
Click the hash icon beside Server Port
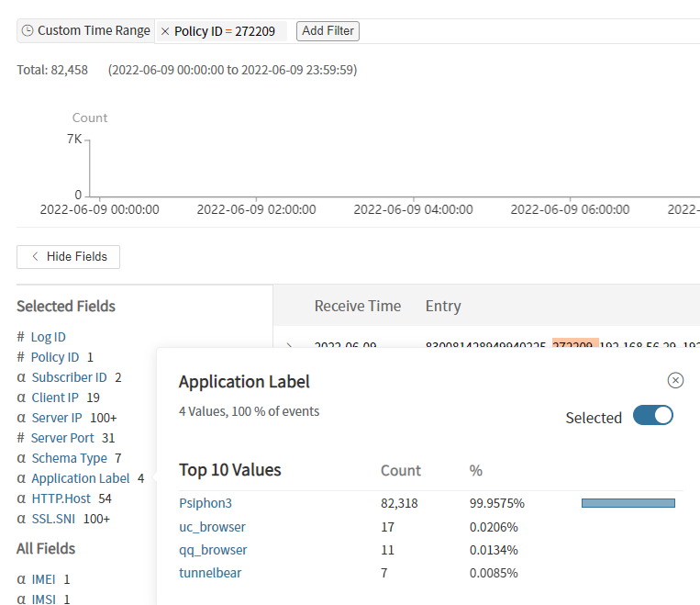click(21, 438)
